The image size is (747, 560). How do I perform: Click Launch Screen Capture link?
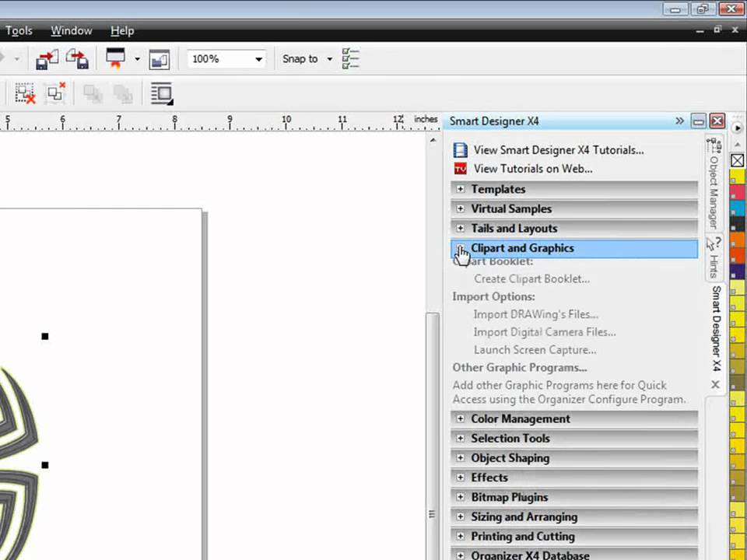tap(535, 350)
